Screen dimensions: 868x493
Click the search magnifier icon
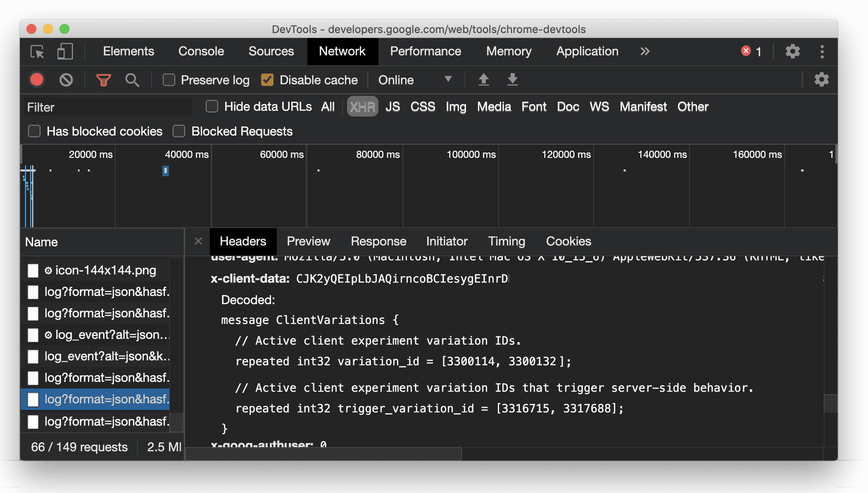(132, 80)
